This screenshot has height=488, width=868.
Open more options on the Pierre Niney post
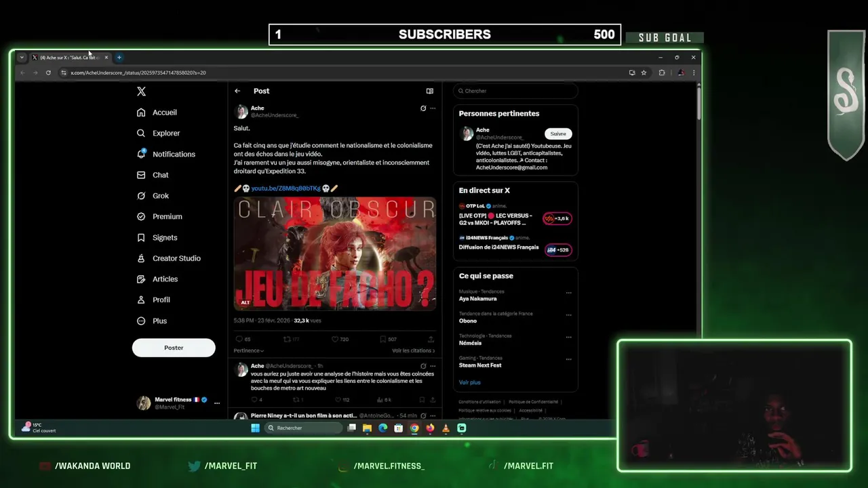pyautogui.click(x=433, y=415)
